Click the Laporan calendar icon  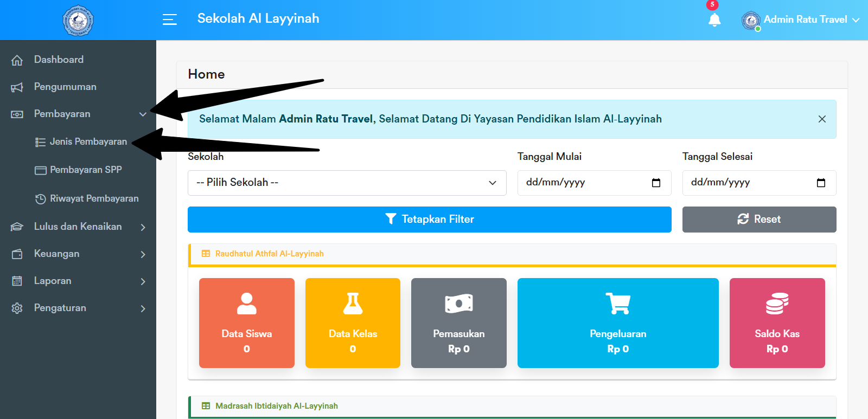(17, 281)
